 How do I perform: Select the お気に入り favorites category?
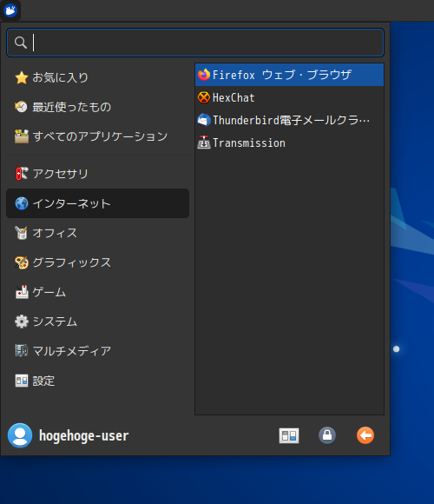click(97, 77)
